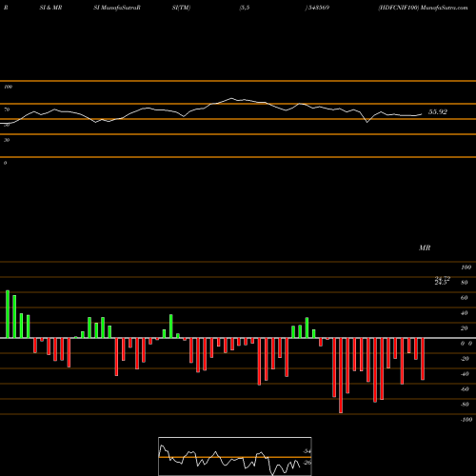Click the -20 label on MR axis
476x476 pixels.
point(465,359)
